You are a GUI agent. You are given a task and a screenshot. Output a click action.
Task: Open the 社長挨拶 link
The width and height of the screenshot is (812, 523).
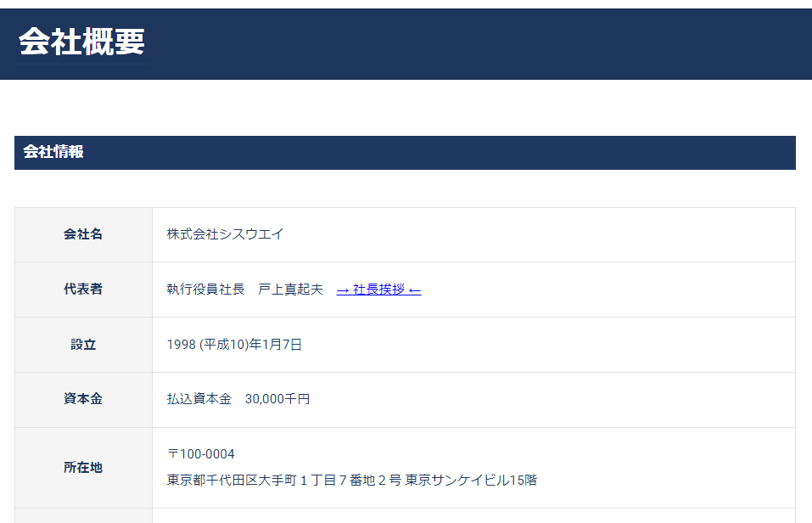(x=378, y=290)
